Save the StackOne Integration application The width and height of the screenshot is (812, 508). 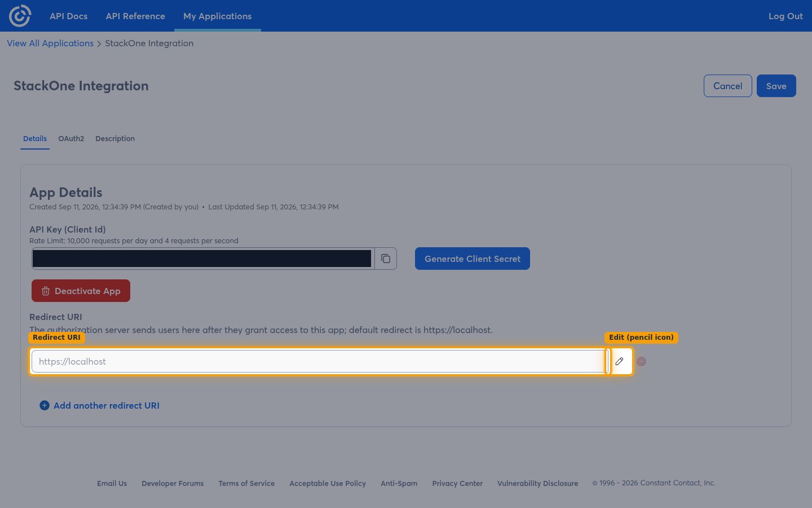[x=776, y=86]
